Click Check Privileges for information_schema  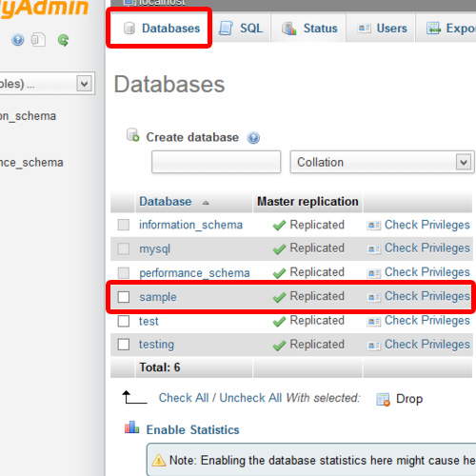pos(426,225)
